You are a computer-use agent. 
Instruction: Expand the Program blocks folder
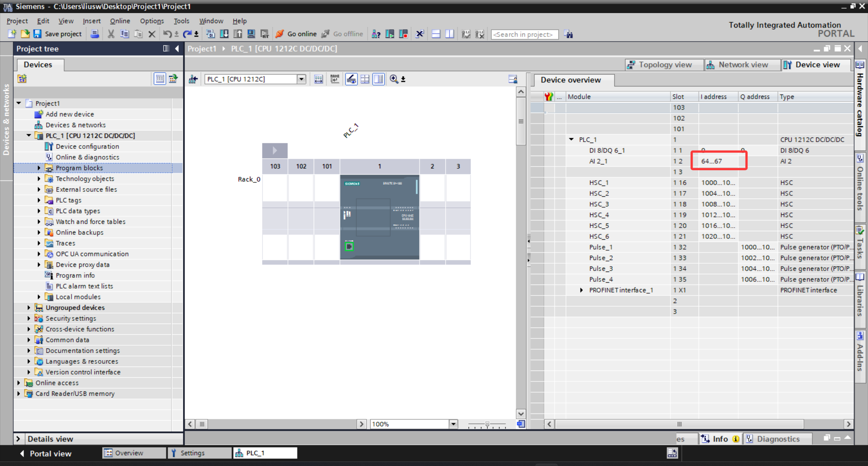(39, 168)
